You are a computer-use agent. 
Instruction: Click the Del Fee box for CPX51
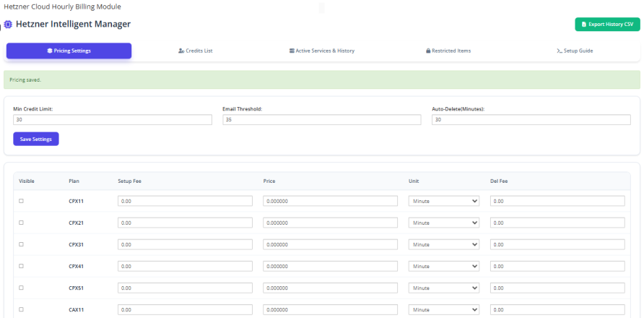[558, 288]
